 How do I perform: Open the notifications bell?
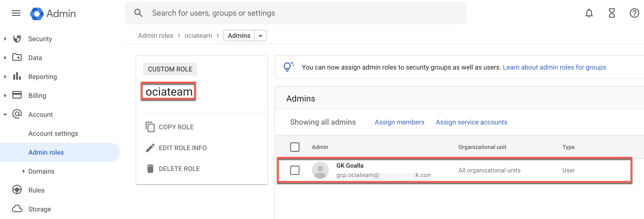pos(589,13)
